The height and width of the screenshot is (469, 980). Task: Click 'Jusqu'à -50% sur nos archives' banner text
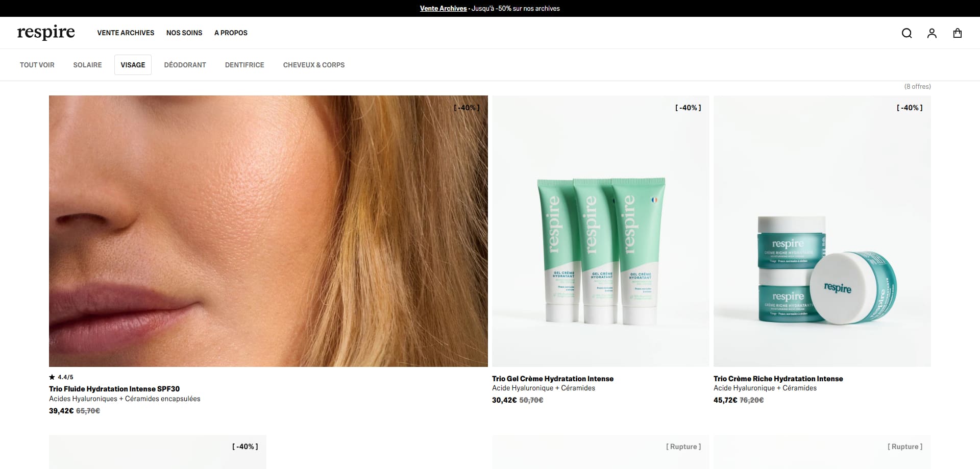(516, 8)
